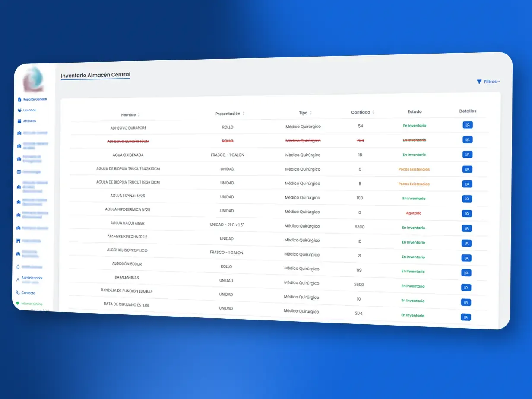Click En Inventario status of ADHESIVO DURAPORE
This screenshot has width=532, height=399.
coord(415,126)
